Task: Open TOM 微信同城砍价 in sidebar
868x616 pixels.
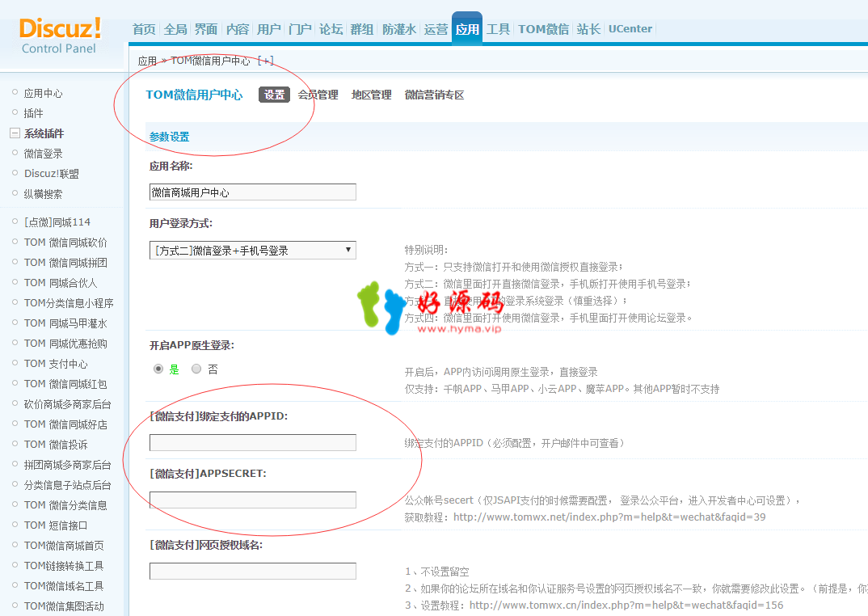Action: [x=65, y=242]
